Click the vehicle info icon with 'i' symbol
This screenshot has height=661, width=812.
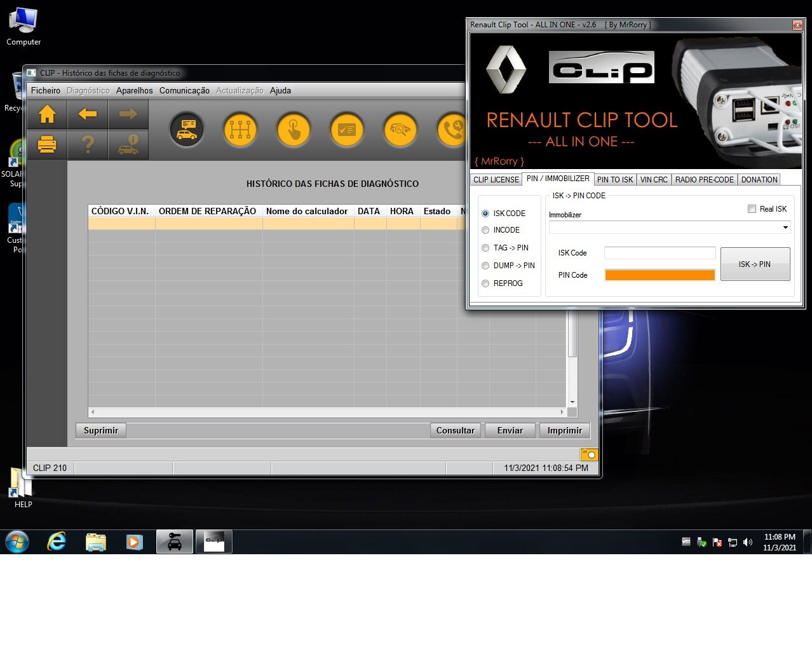[x=128, y=144]
